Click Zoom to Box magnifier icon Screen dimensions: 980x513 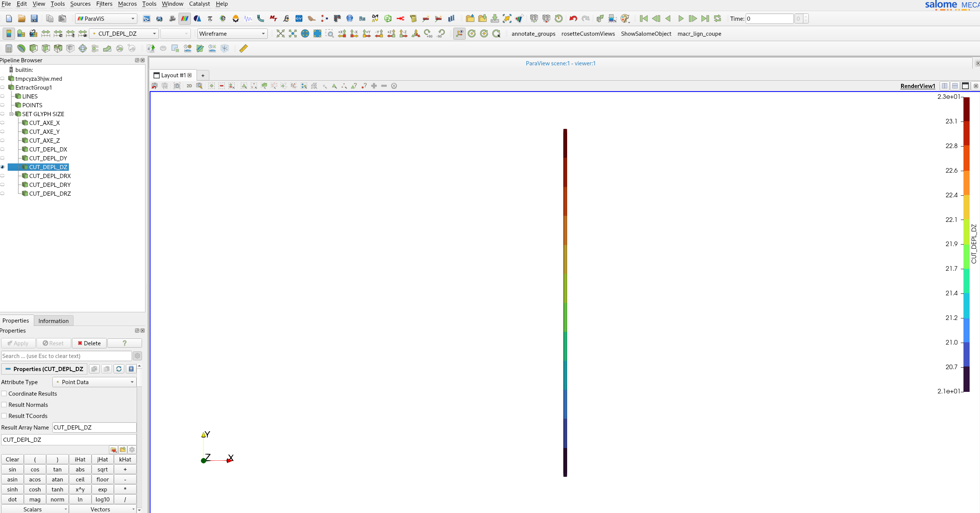coord(330,33)
